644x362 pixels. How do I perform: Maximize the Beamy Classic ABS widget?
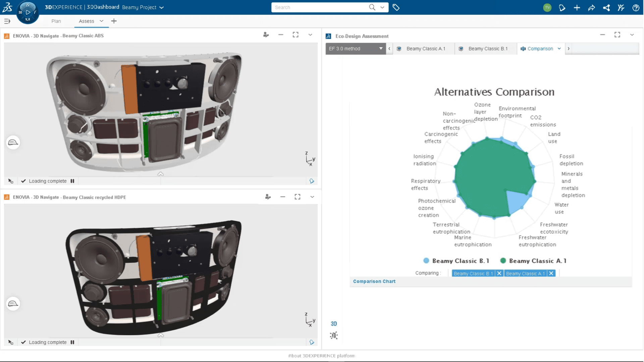pyautogui.click(x=296, y=35)
